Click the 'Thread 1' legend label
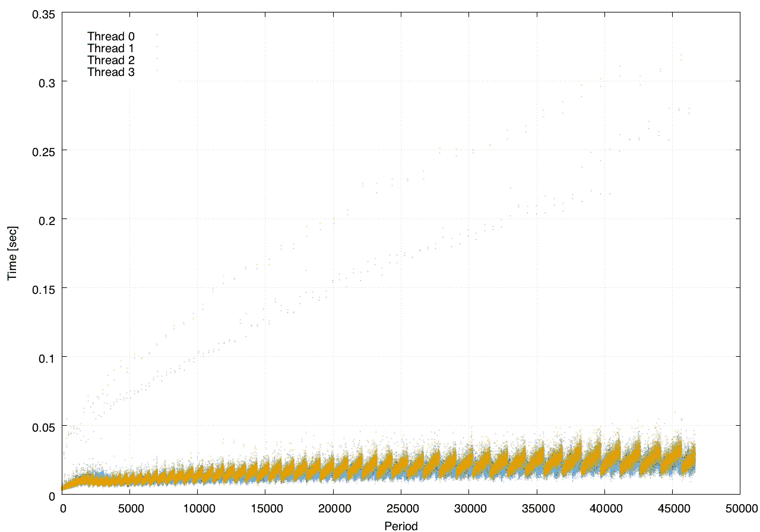The width and height of the screenshot is (760, 532). pyautogui.click(x=111, y=48)
